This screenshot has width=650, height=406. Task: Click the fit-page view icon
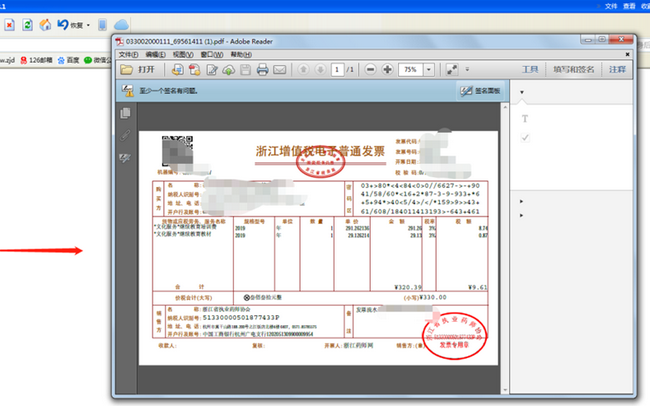click(452, 70)
